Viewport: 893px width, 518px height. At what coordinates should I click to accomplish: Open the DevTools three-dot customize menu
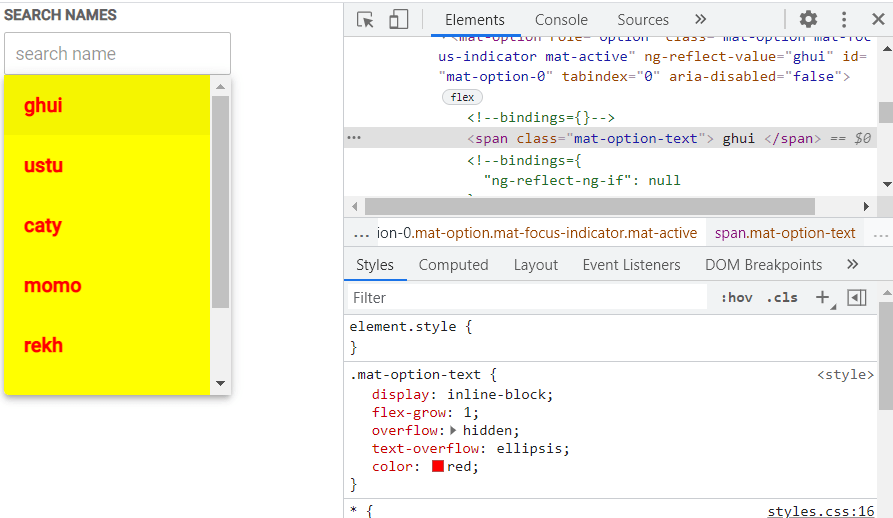tap(844, 19)
